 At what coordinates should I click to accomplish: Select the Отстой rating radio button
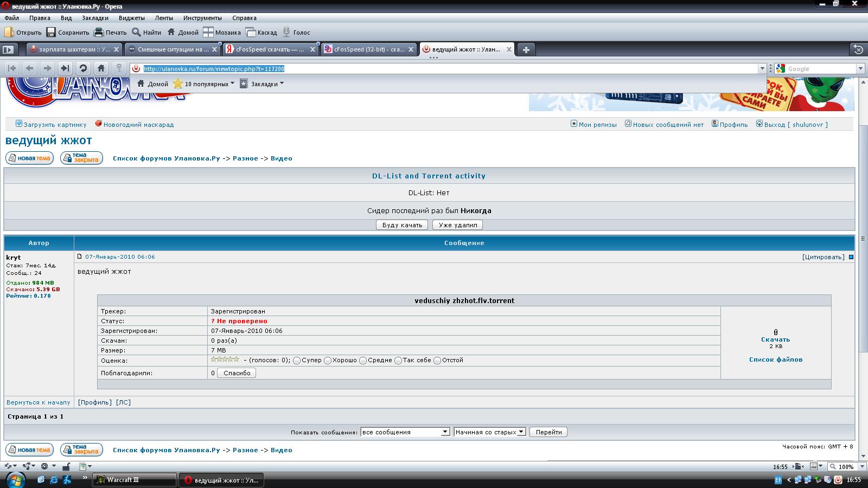[437, 361]
